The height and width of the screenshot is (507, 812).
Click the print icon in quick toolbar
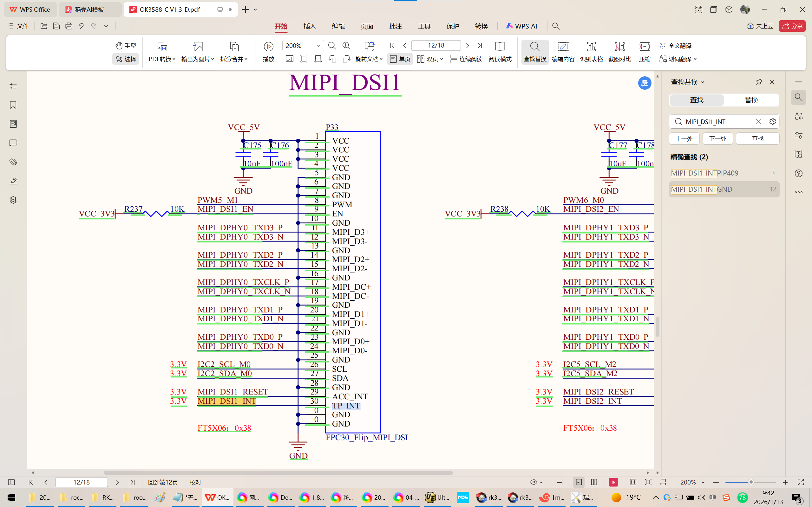[69, 26]
